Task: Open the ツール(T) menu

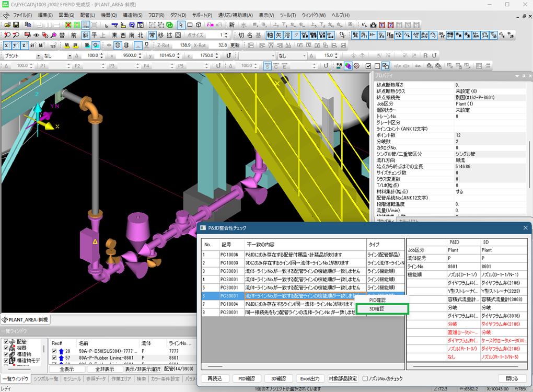Action: click(x=288, y=15)
